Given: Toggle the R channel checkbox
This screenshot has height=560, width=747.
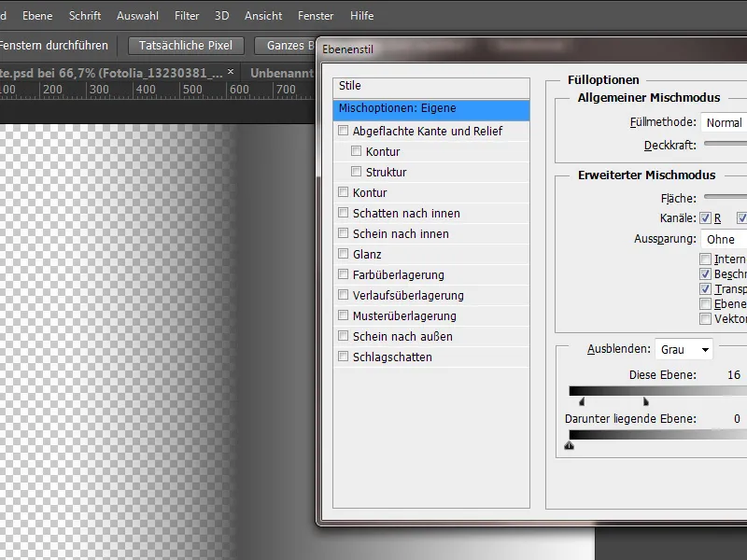Looking at the screenshot, I should [705, 218].
